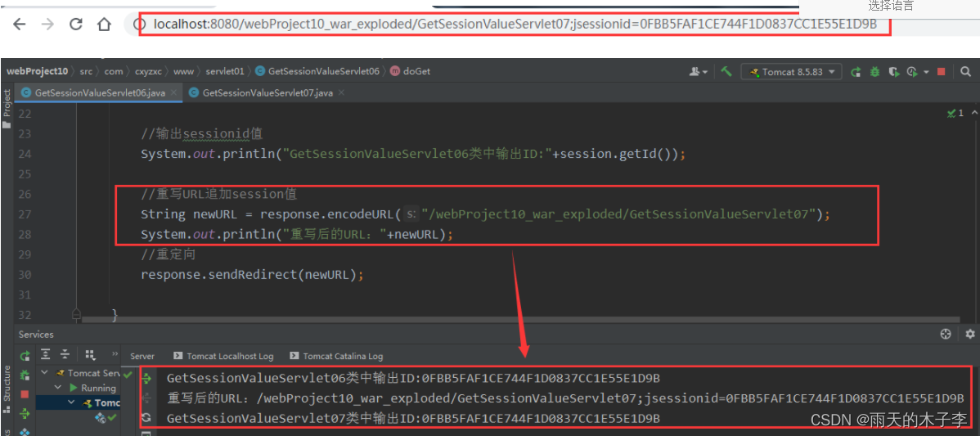Screen dimensions: 980x436
Task: Click the String newURL encodeURL code line
Action: point(485,214)
